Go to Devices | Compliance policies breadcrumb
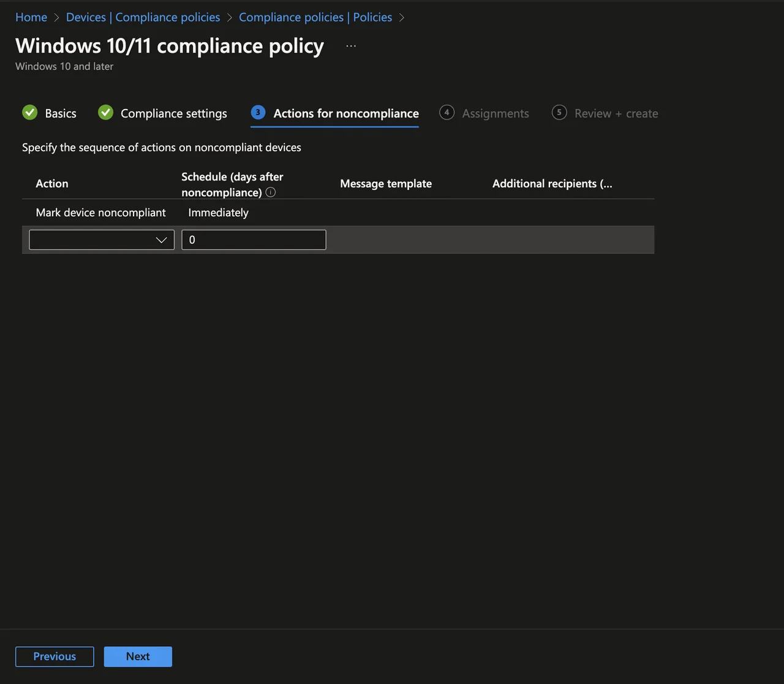The image size is (784, 684). tap(143, 17)
